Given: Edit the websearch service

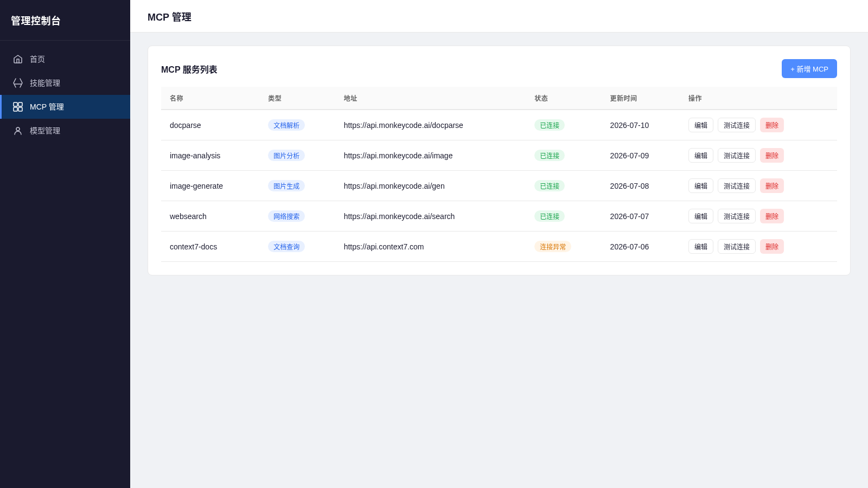Looking at the screenshot, I should click(x=701, y=216).
